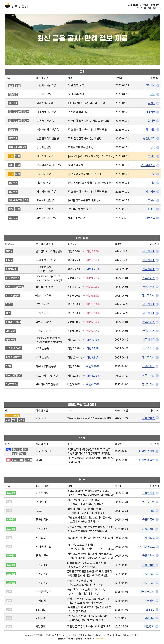
Task: Open 한국거래소 link in 한국항공우주 row
Action: (x=148, y=278)
